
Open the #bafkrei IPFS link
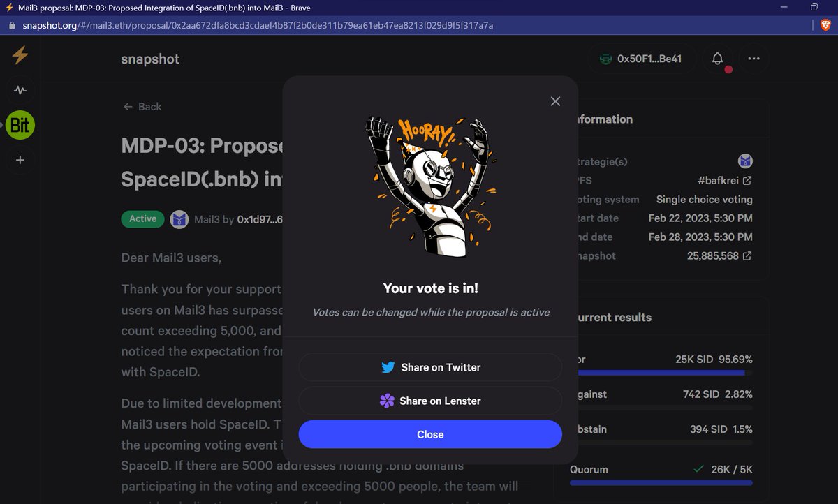[x=724, y=180]
